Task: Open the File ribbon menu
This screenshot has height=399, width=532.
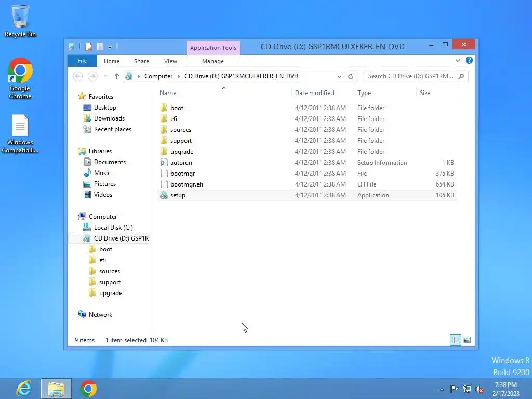Action: pyautogui.click(x=82, y=61)
